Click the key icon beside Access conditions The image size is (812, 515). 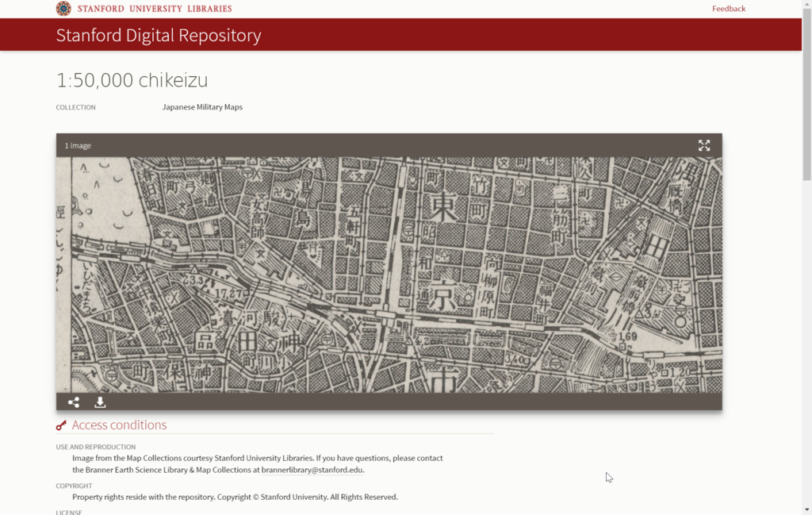coord(61,425)
